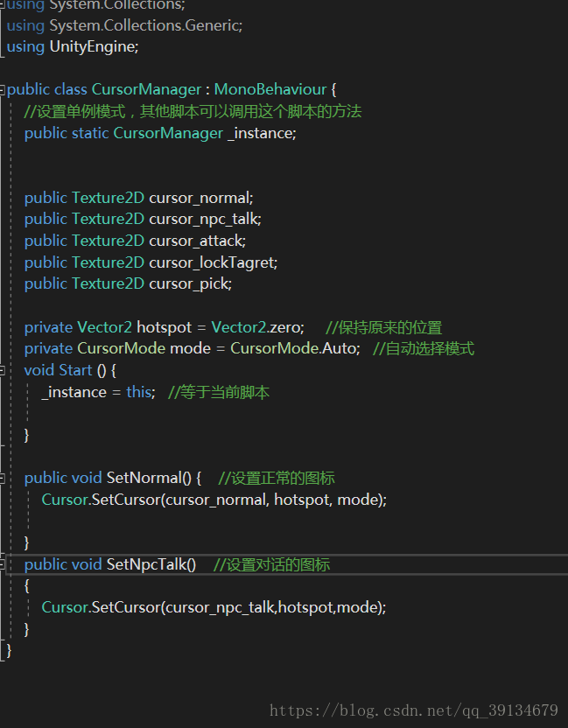
Task: Click the comment "//设置单例模式，其他脚本可以调用这个脚本的方法"
Action: 193,111
